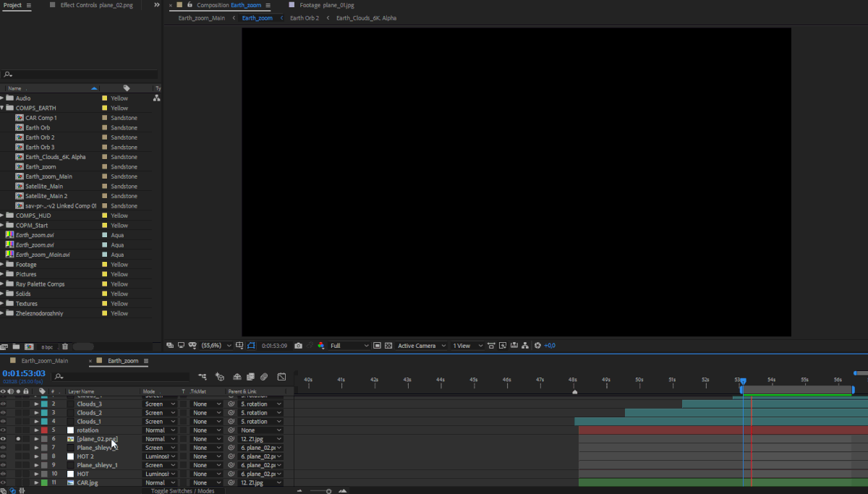
Task: Hide the Clouds_3 layer with eye toggle
Action: tap(3, 404)
